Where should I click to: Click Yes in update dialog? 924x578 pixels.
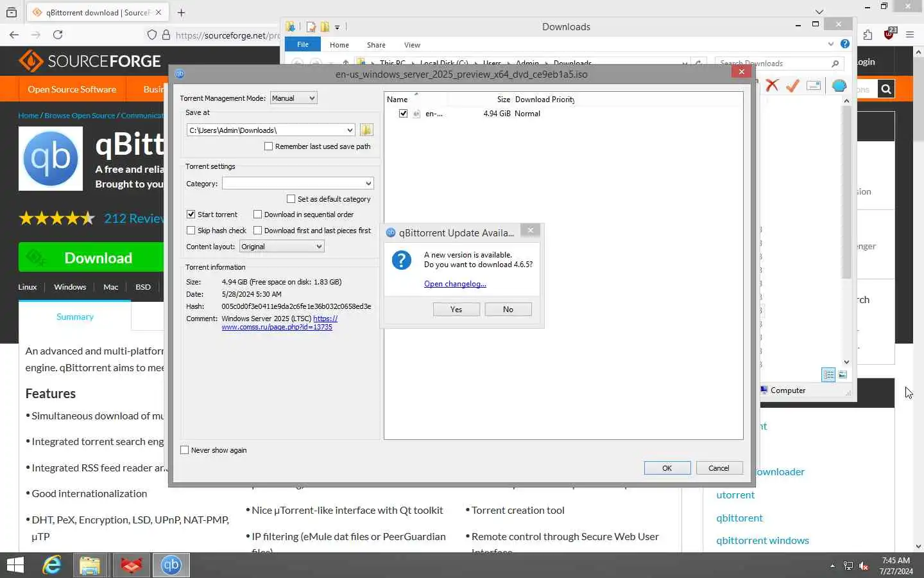tap(456, 310)
